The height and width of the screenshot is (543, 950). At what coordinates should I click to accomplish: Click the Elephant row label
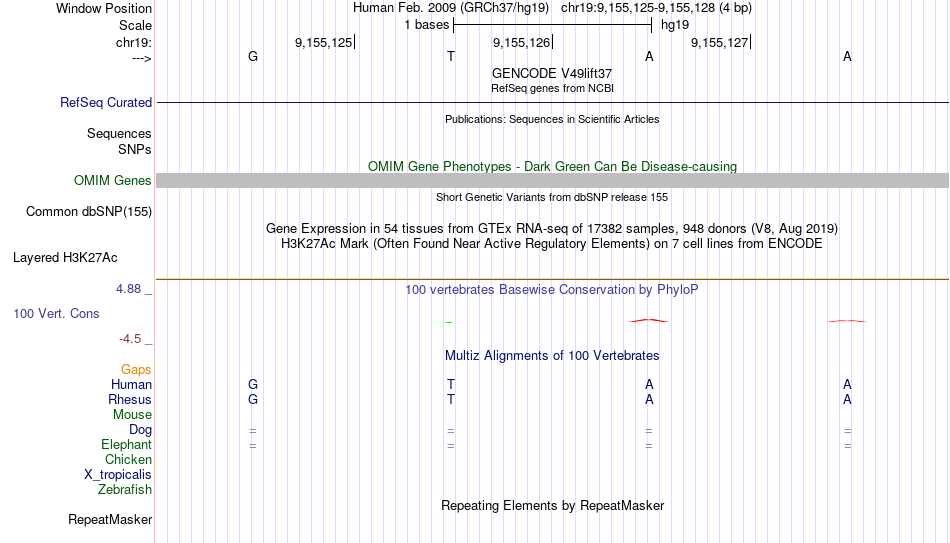pos(126,444)
